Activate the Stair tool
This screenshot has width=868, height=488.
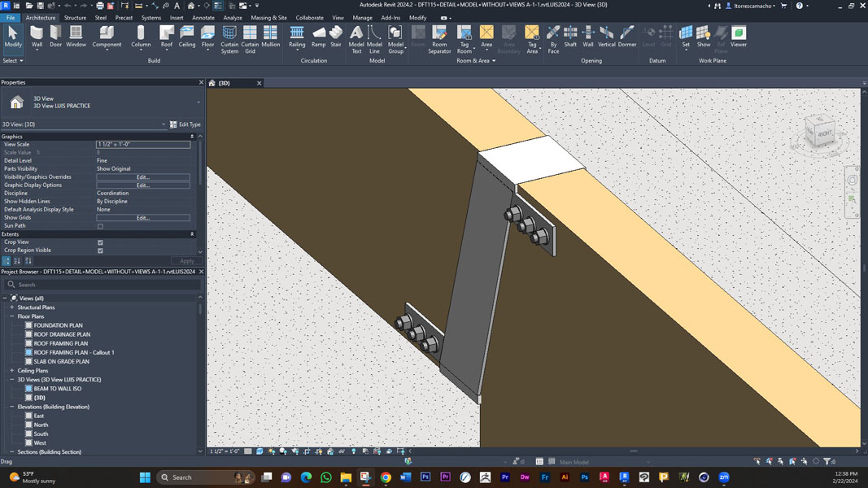[336, 37]
